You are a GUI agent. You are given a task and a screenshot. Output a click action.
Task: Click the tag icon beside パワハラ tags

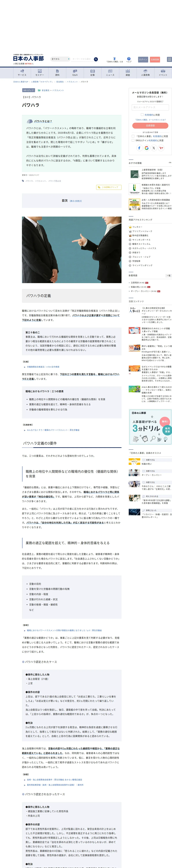[x=23, y=181]
